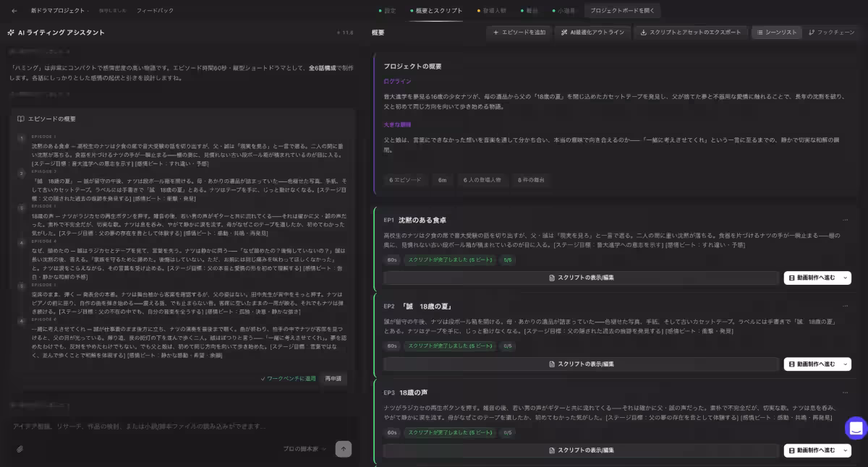Switch to シーンリスト view
The height and width of the screenshot is (467, 868).
(777, 33)
